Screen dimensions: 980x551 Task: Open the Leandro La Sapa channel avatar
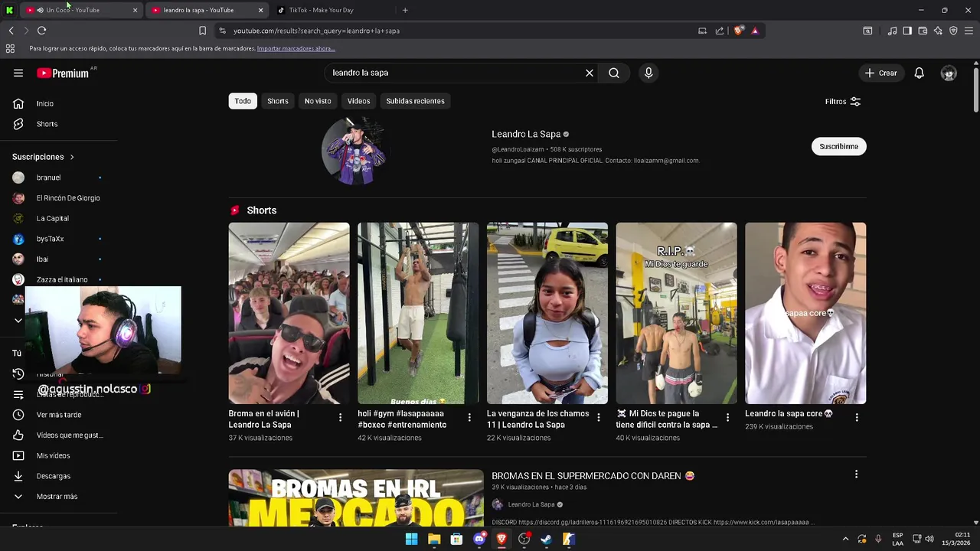pyautogui.click(x=355, y=151)
